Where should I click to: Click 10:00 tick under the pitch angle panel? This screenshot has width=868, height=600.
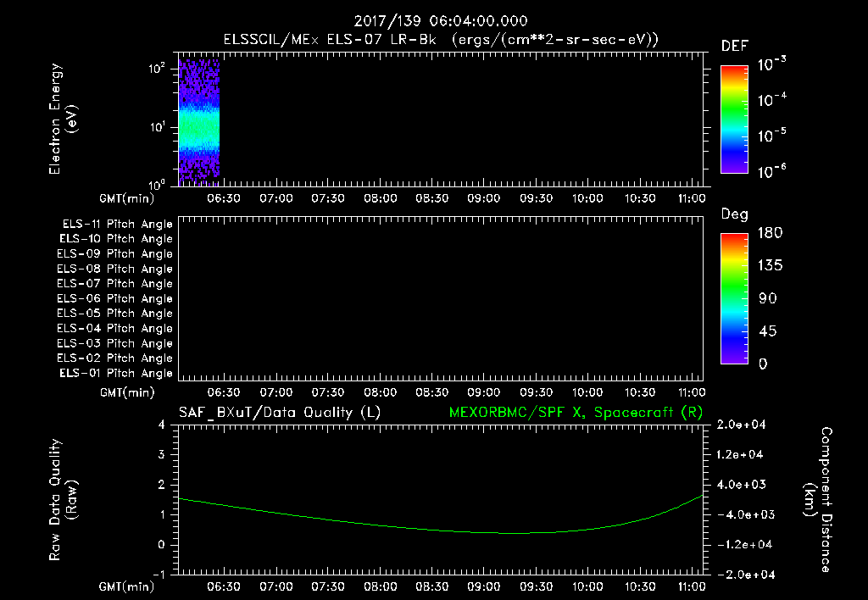click(587, 393)
